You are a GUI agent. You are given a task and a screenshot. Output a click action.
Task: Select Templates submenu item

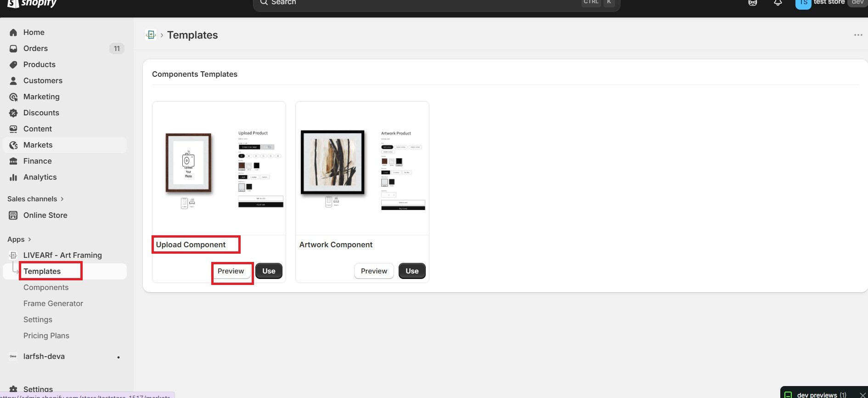pos(65,271)
